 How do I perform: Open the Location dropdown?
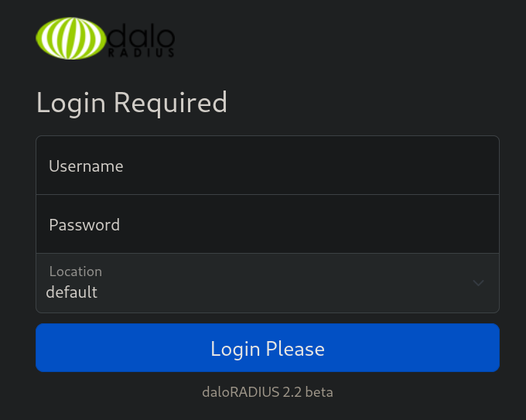[x=268, y=283]
